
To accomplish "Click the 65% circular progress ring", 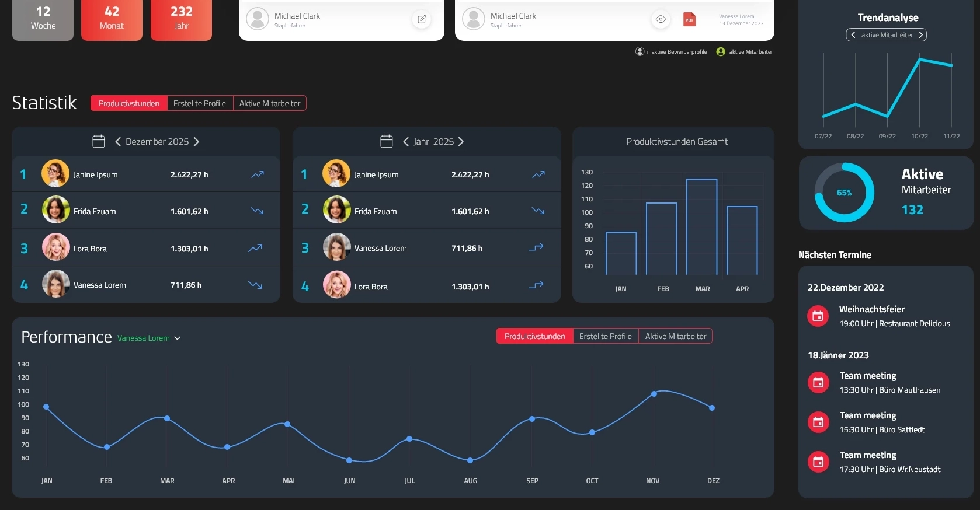I will coord(844,193).
